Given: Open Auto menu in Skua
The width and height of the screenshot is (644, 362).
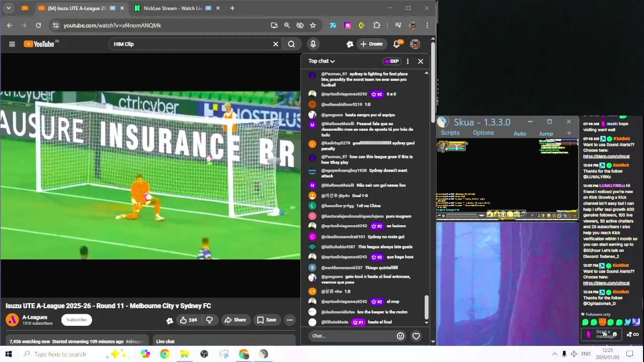Looking at the screenshot, I should [x=520, y=134].
